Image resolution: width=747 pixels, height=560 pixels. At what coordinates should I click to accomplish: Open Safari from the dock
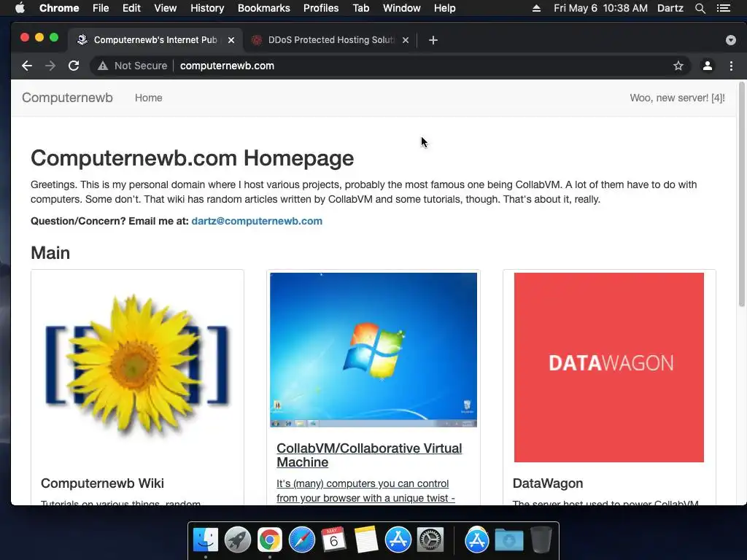(x=301, y=540)
